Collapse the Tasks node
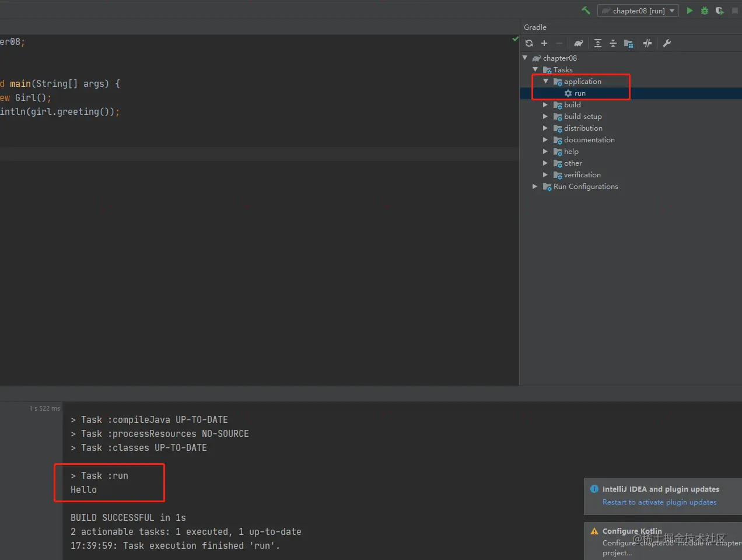742x560 pixels. coord(535,69)
